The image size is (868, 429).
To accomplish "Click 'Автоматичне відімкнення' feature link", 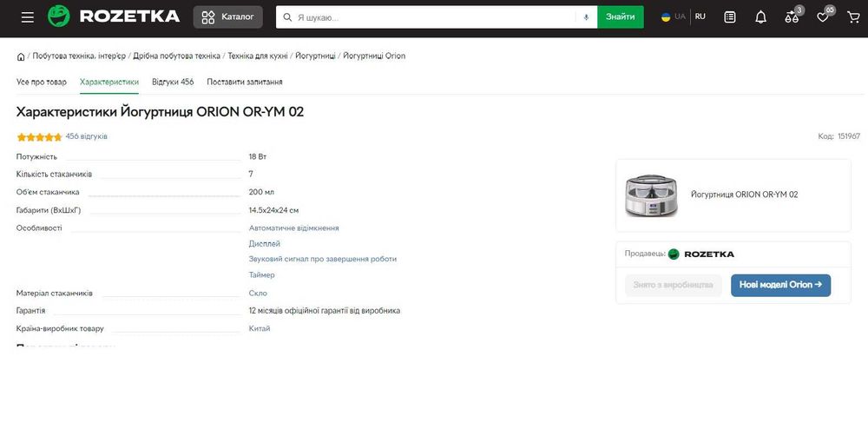I will (x=294, y=228).
